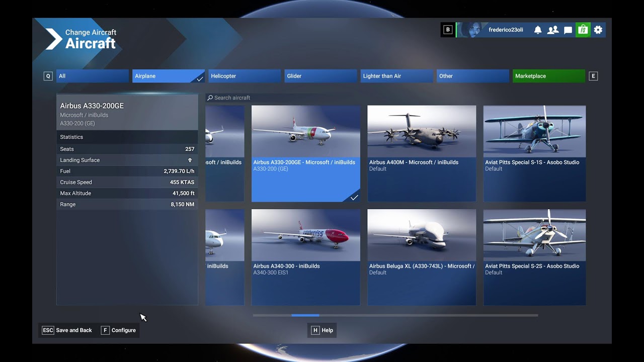Click the Airbus A330-200GE panel title
The image size is (644, 362).
[92, 106]
